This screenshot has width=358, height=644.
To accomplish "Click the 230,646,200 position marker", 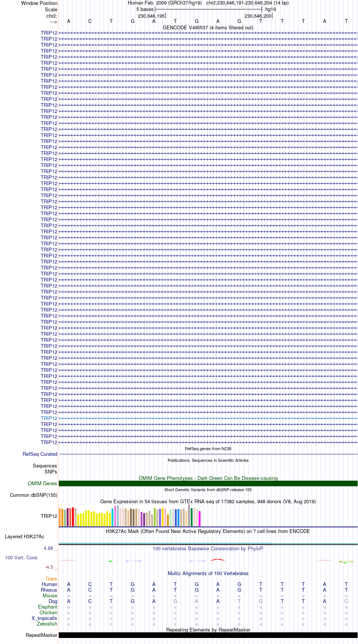I will (x=258, y=16).
